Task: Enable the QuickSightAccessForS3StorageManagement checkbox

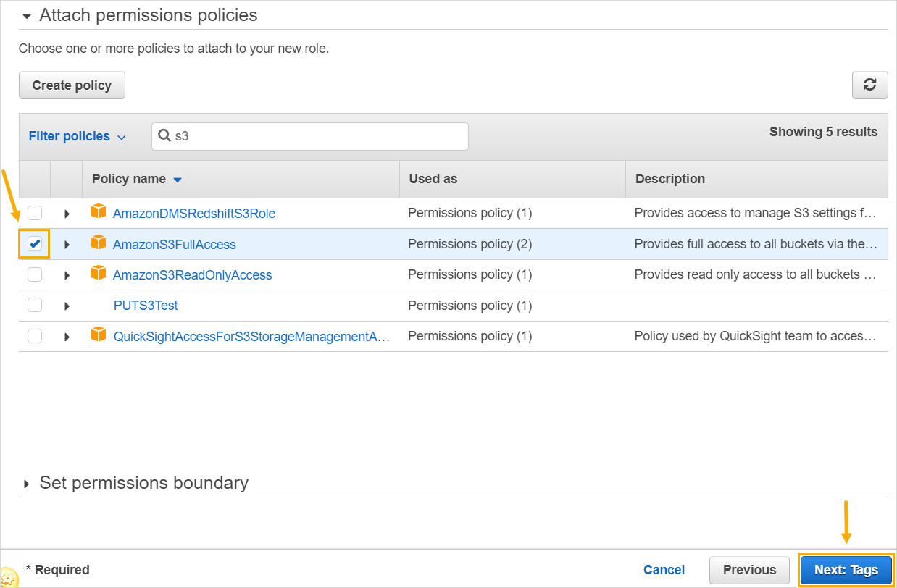Action: point(35,336)
